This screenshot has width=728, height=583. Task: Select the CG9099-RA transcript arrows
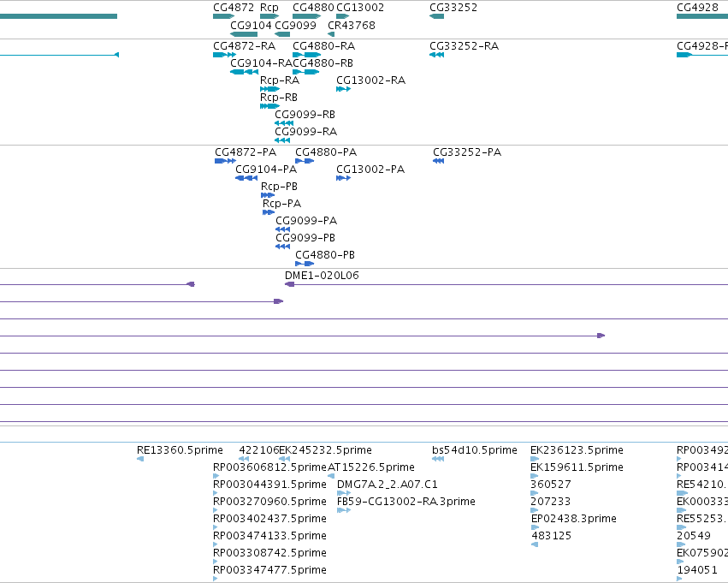pos(282,140)
